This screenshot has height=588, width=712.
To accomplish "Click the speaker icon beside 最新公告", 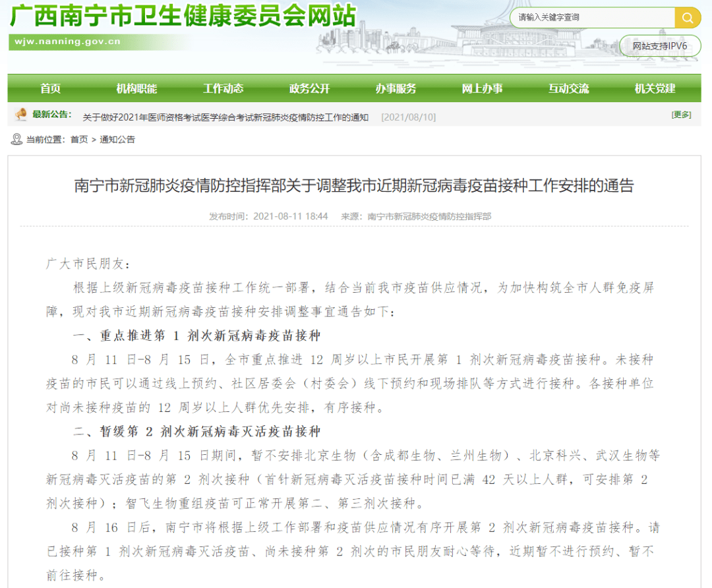I will point(21,115).
